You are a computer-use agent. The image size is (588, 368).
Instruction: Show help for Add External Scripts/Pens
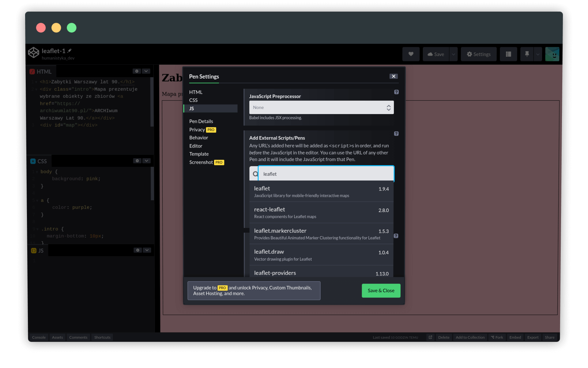396,134
